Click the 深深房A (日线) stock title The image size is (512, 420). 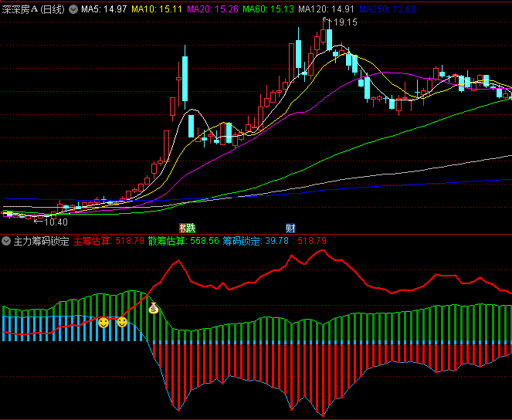point(34,9)
